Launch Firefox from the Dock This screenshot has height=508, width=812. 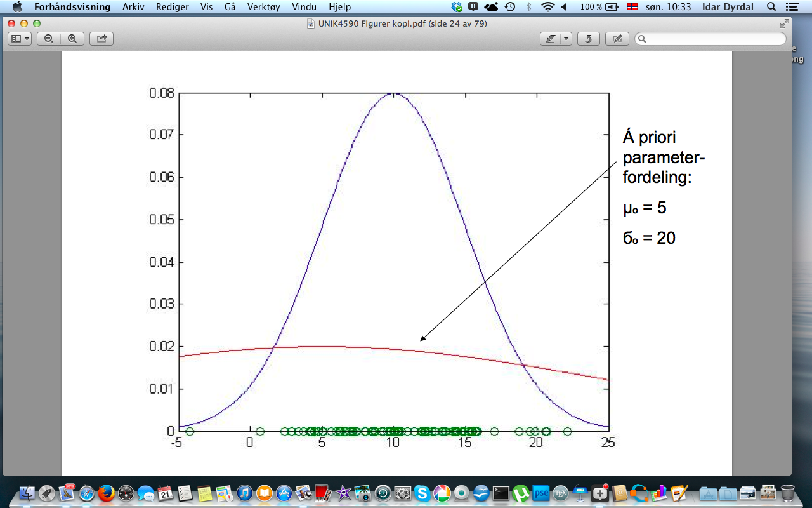106,493
